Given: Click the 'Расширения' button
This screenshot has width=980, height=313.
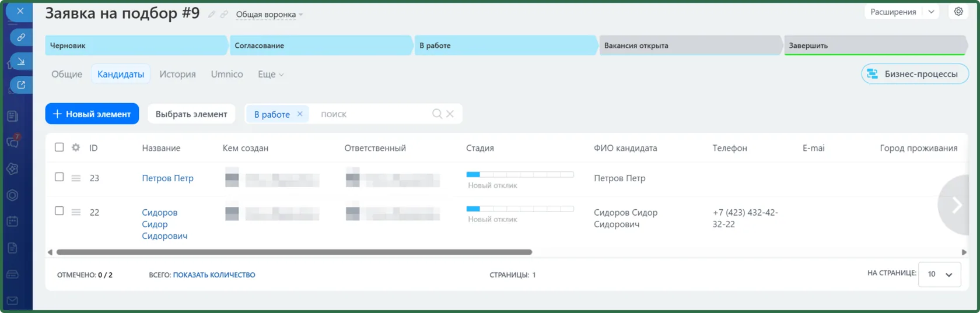Looking at the screenshot, I should click(893, 12).
